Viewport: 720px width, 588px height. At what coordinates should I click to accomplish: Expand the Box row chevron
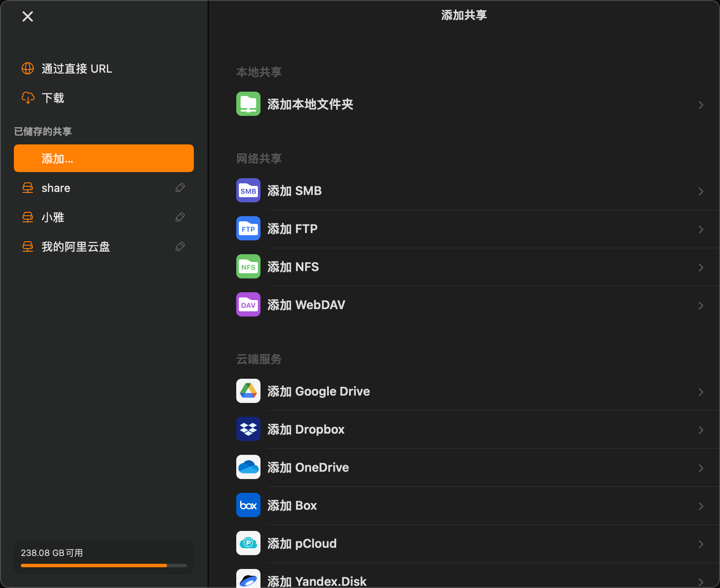pyautogui.click(x=701, y=506)
